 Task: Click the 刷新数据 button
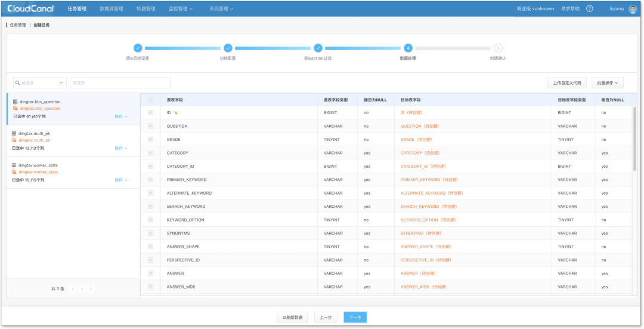pyautogui.click(x=292, y=318)
